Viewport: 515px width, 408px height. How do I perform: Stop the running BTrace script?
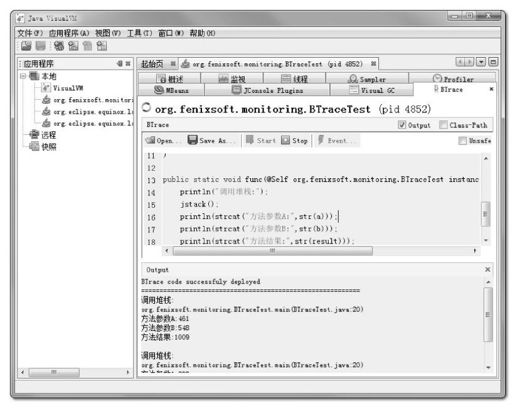(294, 140)
